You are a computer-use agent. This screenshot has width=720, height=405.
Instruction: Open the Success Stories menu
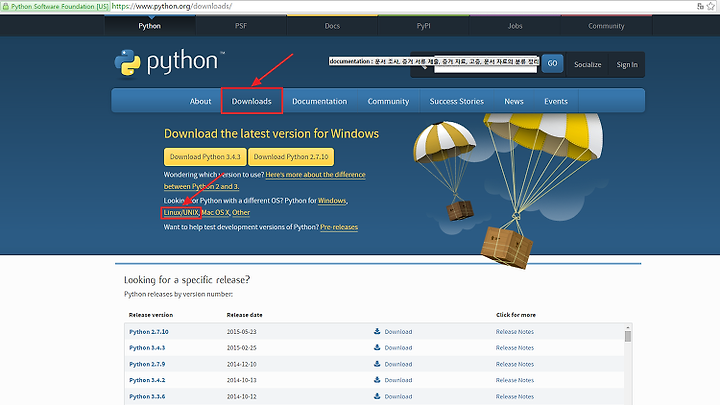pos(456,101)
